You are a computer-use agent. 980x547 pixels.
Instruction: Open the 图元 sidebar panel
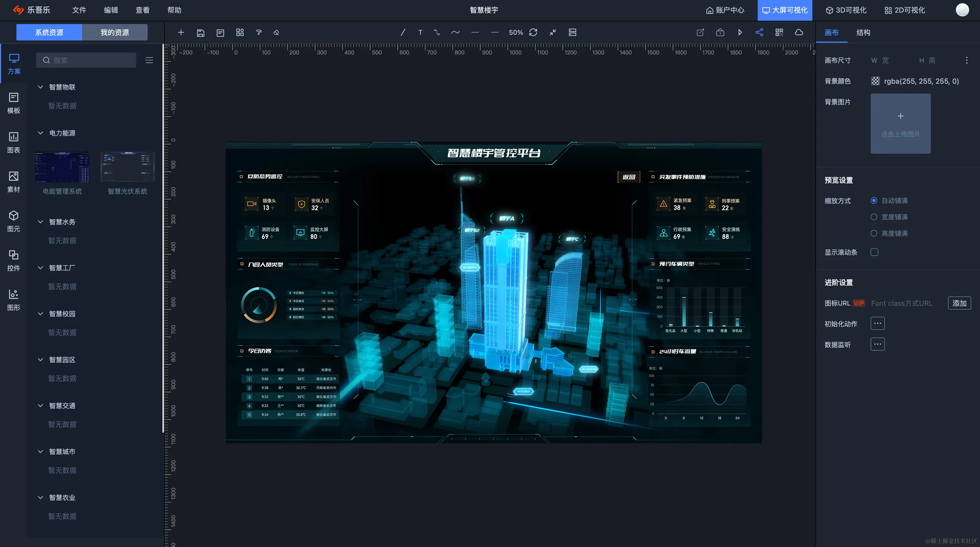tap(14, 221)
